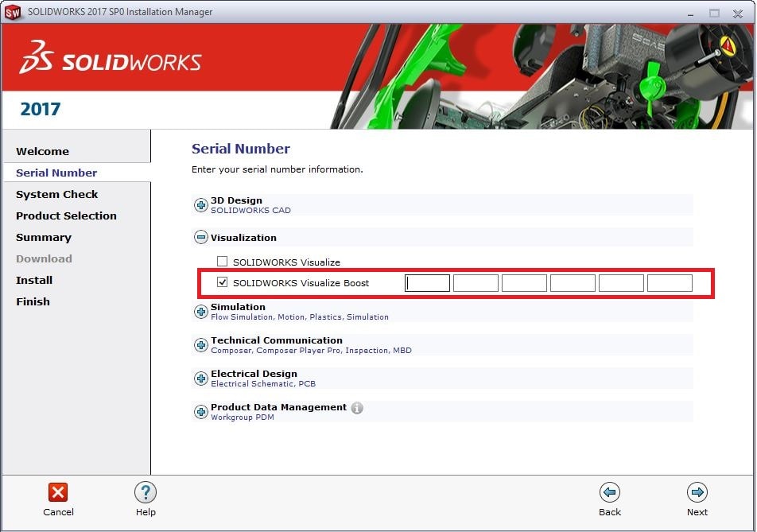757x532 pixels.
Task: Click the third Visualize Boost serial field
Action: tap(524, 283)
